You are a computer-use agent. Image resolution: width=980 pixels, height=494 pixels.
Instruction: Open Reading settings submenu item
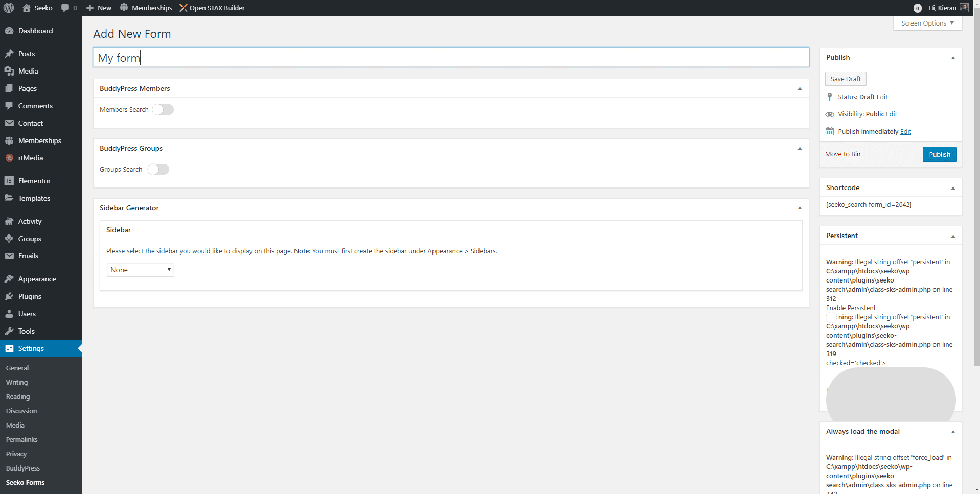(18, 396)
